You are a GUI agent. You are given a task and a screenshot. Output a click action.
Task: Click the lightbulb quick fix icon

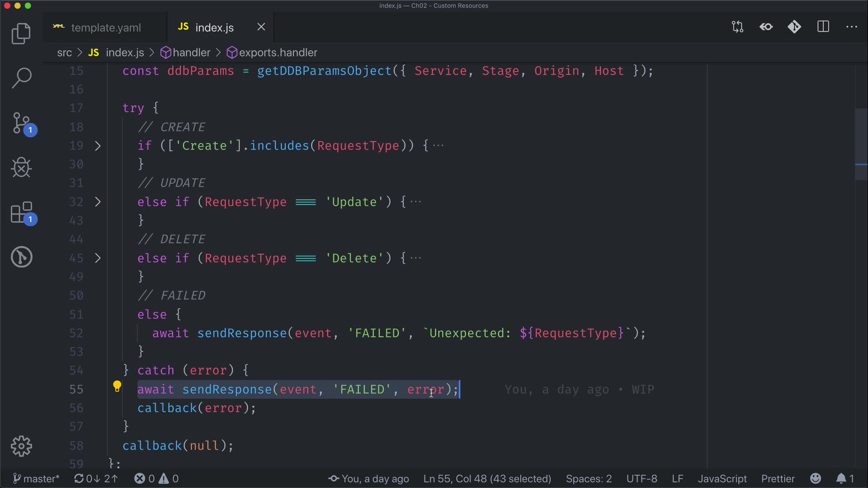tap(117, 386)
